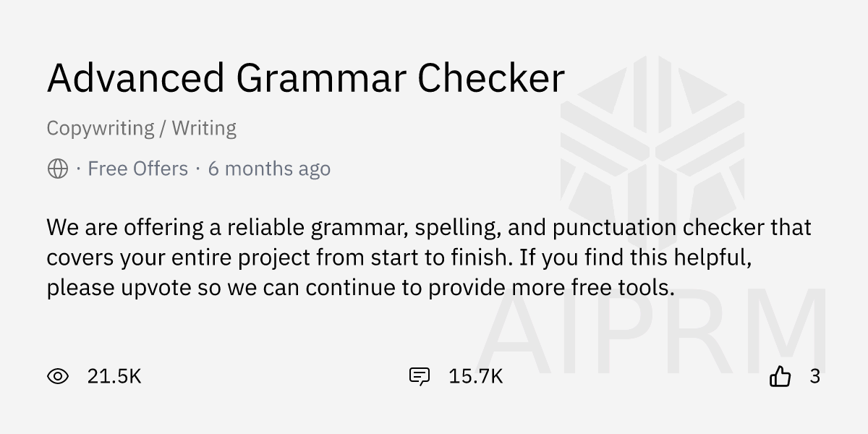Click the phrase "more free tools"
The image size is (868, 434).
(592, 288)
